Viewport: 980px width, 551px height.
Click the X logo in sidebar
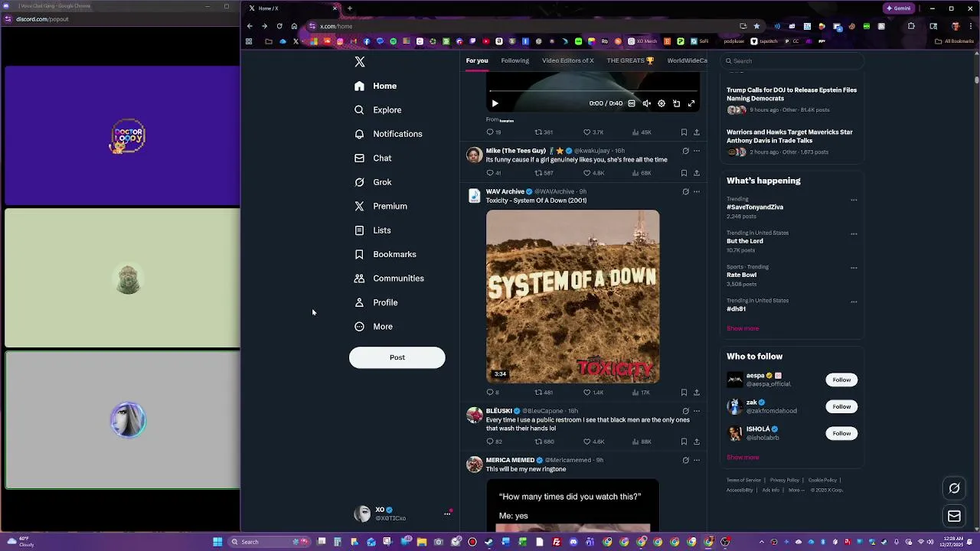360,62
